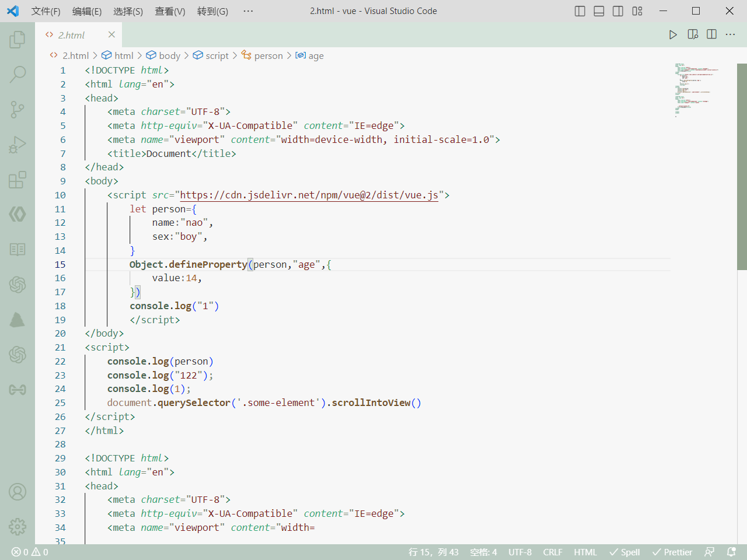Click the text console.log(person) on line 22
The image size is (747, 560).
160,361
